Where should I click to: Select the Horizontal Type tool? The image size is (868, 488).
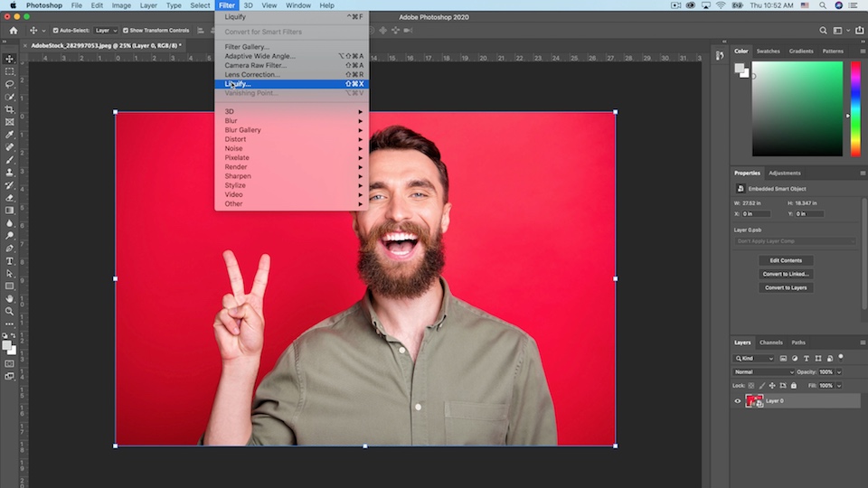(10, 261)
